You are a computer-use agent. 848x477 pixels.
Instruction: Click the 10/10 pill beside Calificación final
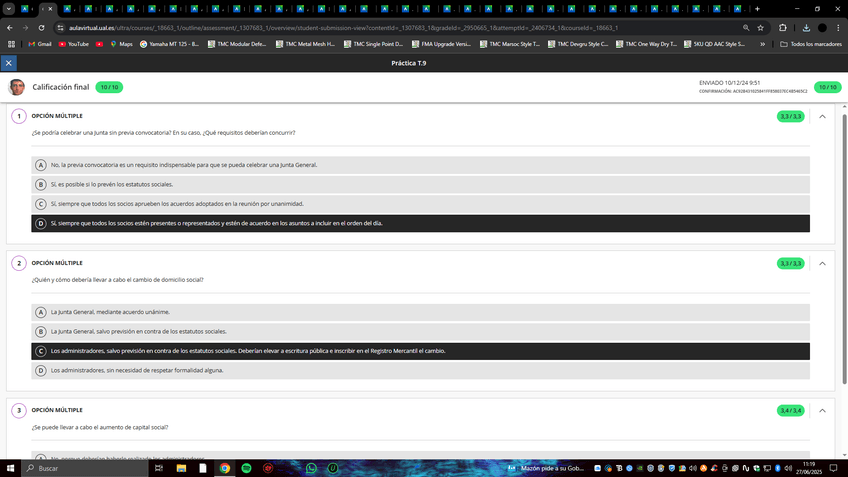(109, 87)
